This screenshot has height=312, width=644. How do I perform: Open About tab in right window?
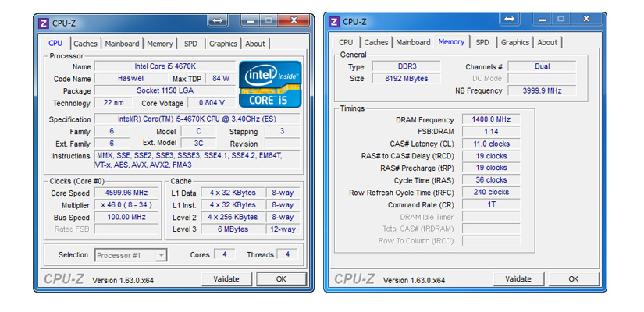(547, 42)
